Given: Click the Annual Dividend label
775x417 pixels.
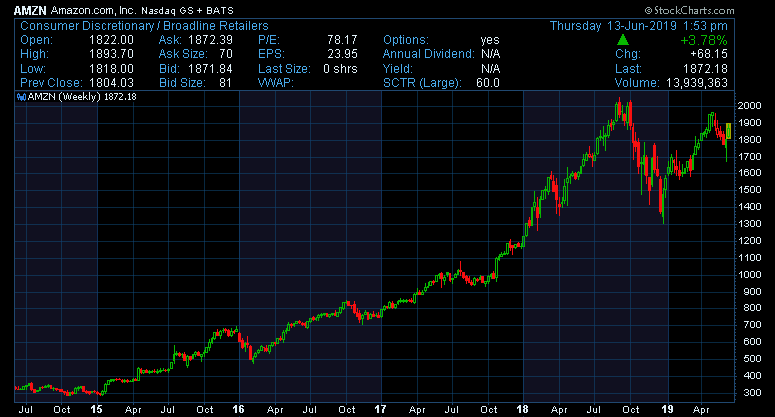Looking at the screenshot, I should pos(429,54).
